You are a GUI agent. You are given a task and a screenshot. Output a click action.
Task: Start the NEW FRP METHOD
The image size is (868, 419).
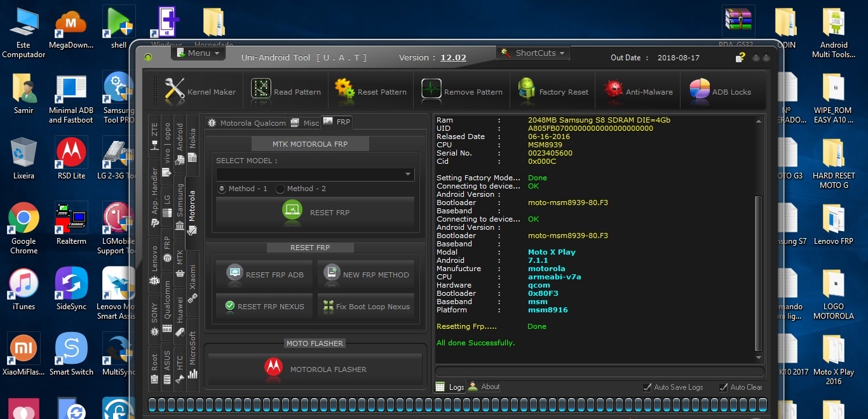point(366,274)
